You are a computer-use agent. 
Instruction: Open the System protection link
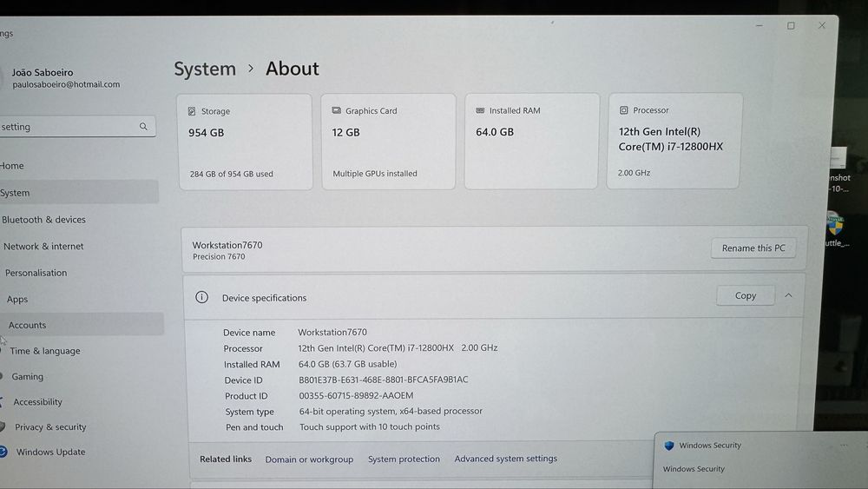[404, 459]
